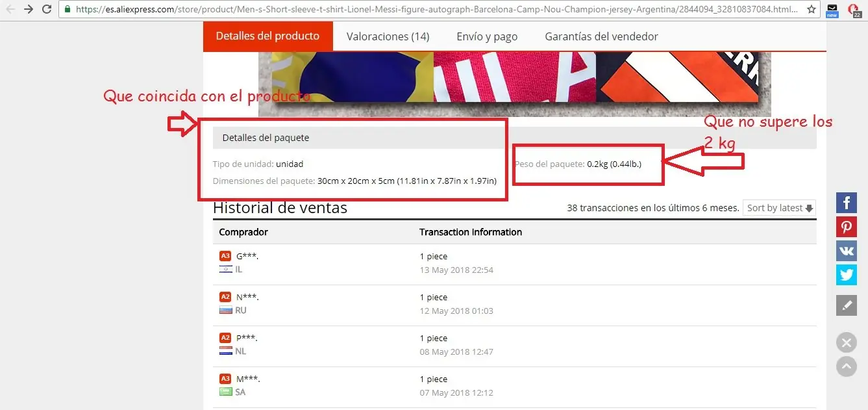
Task: Click the A3 buyer level badge for G***.
Action: 225,256
